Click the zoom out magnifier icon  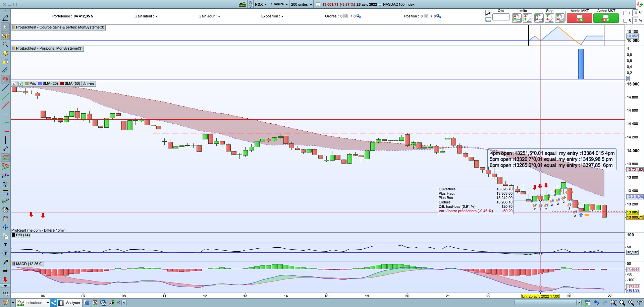[x=622, y=303]
